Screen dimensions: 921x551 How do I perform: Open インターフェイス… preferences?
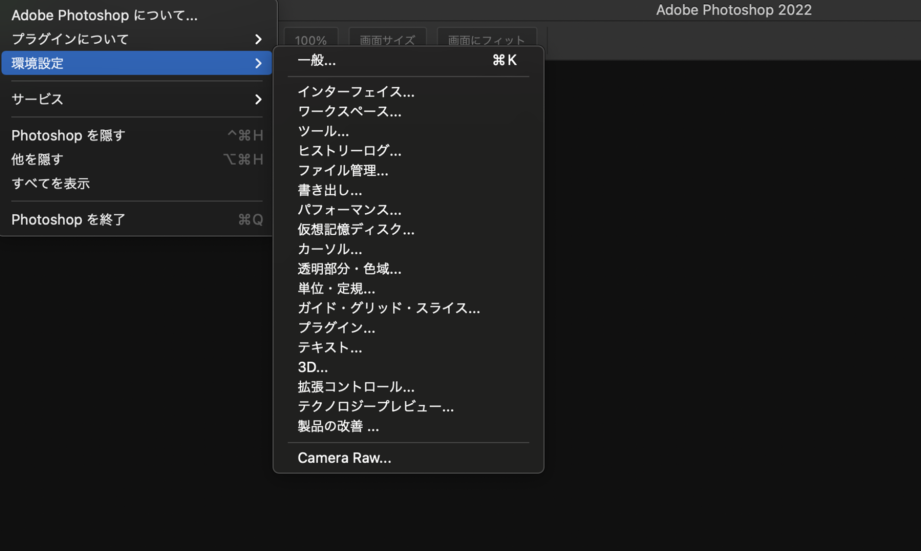(408, 92)
